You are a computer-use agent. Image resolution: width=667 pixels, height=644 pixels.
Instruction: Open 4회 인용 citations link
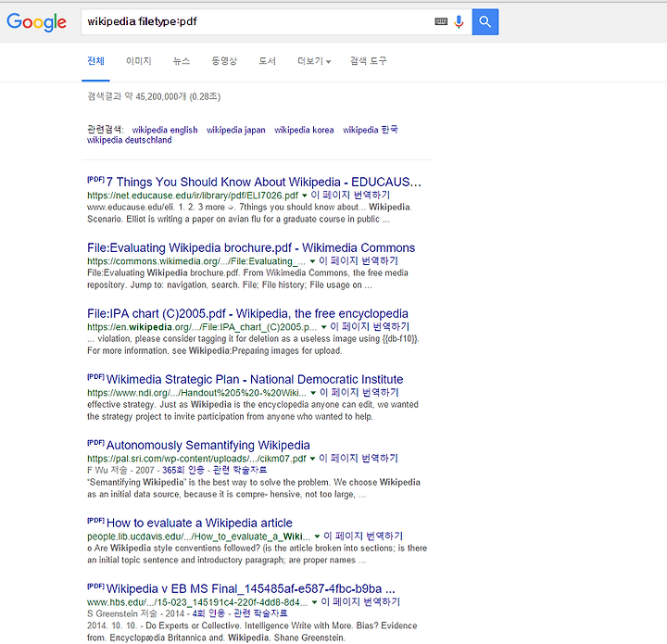coord(208,613)
